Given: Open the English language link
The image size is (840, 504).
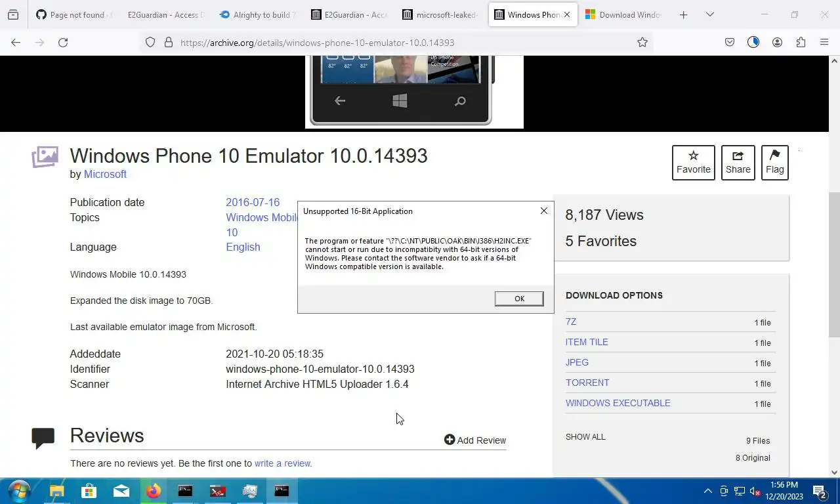Looking at the screenshot, I should (243, 247).
